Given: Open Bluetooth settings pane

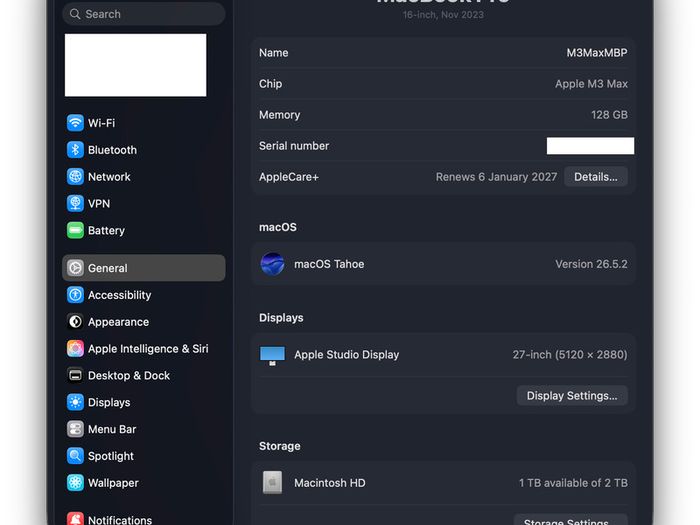Looking at the screenshot, I should [x=144, y=150].
